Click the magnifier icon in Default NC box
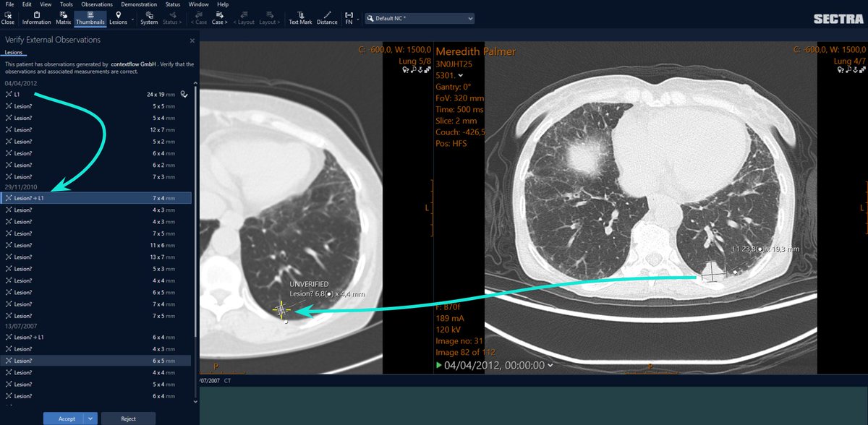Viewport: 868px width, 425px height. point(370,18)
